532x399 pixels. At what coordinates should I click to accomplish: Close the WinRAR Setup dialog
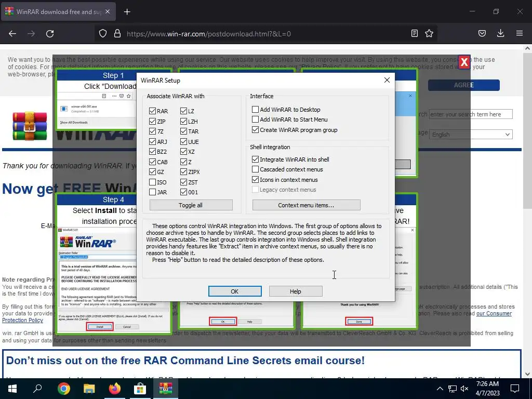click(387, 80)
